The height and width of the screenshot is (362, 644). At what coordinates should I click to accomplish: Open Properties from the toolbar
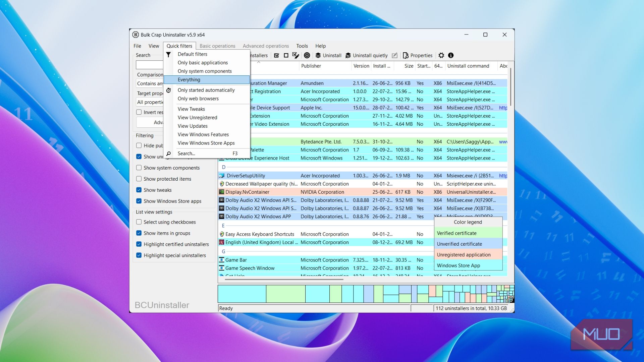coord(418,56)
